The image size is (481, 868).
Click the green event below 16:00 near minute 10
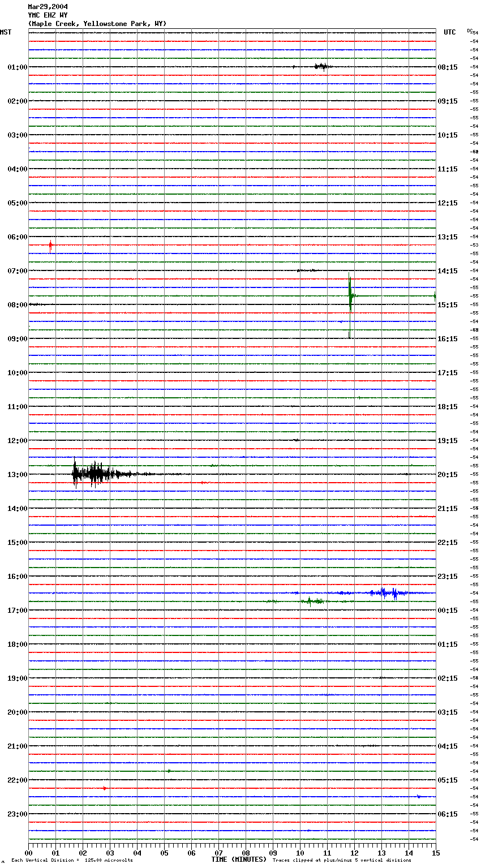311,601
